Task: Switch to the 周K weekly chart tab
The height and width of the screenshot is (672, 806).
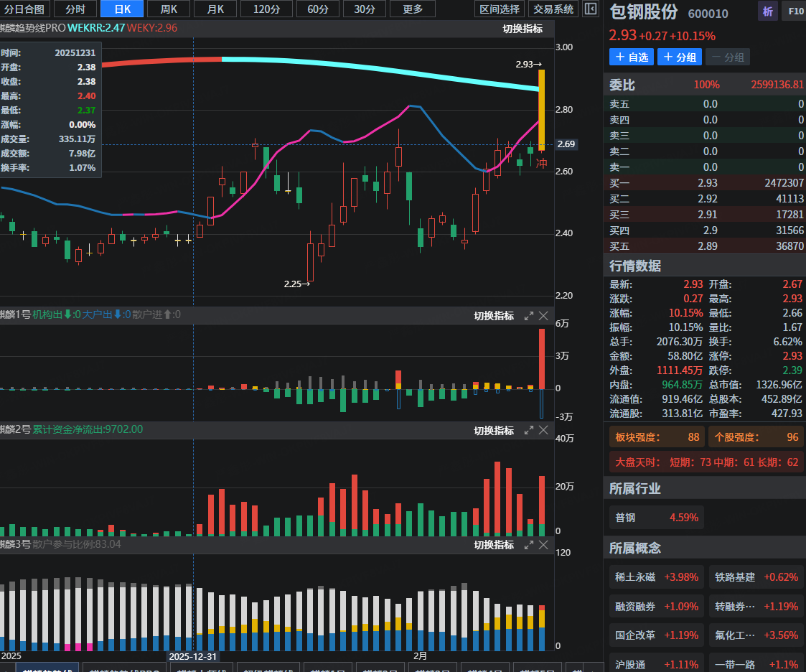Action: (169, 9)
